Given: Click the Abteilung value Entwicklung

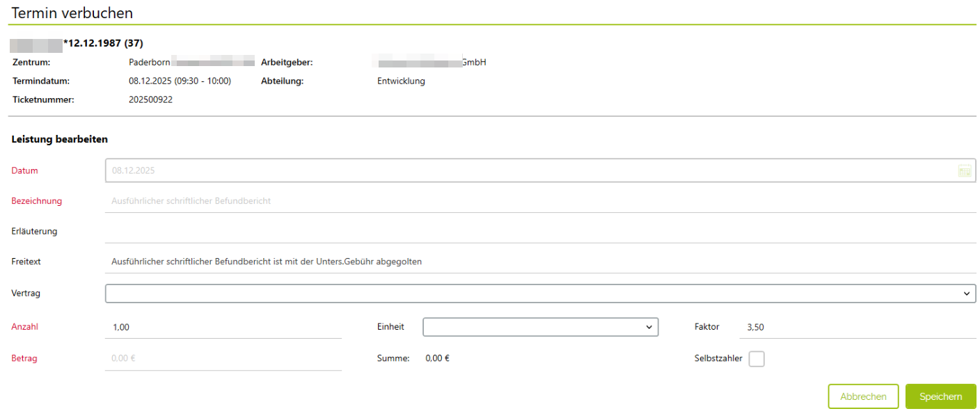Looking at the screenshot, I should click(x=401, y=81).
